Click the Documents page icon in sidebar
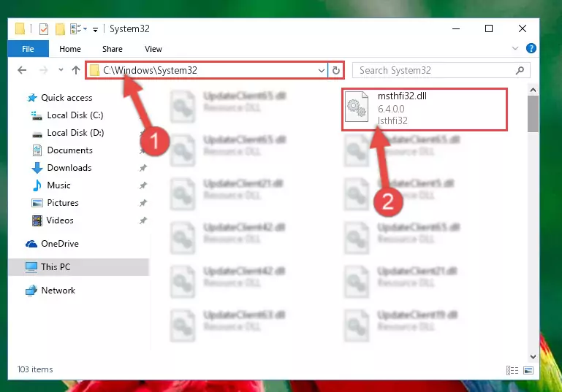 point(37,150)
